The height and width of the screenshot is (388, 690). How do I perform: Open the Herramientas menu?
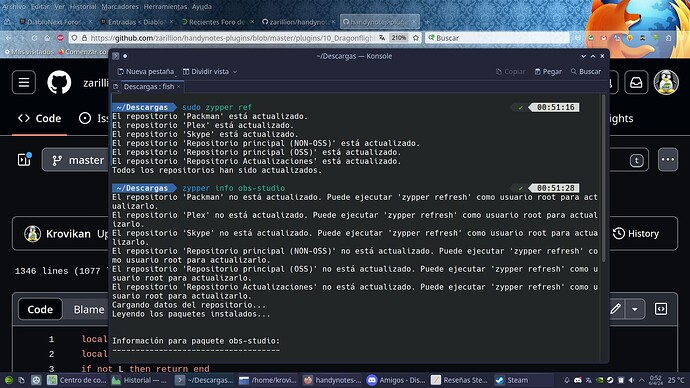click(x=165, y=7)
